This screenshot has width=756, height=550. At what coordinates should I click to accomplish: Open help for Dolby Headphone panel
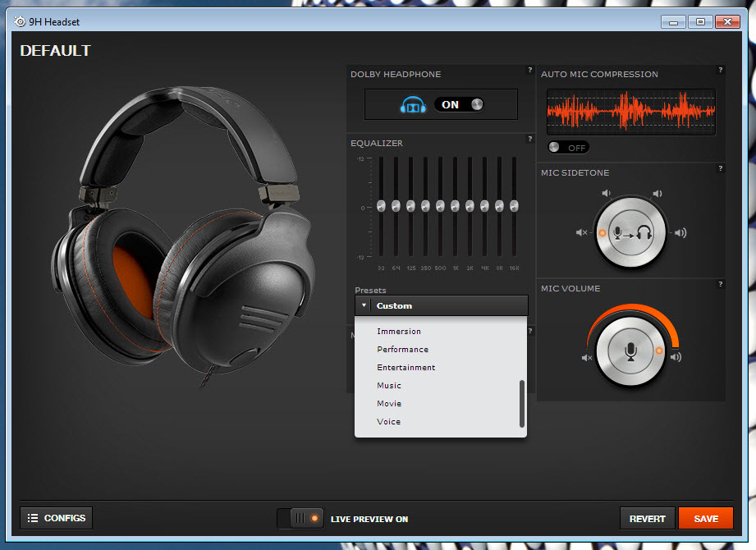pos(530,70)
